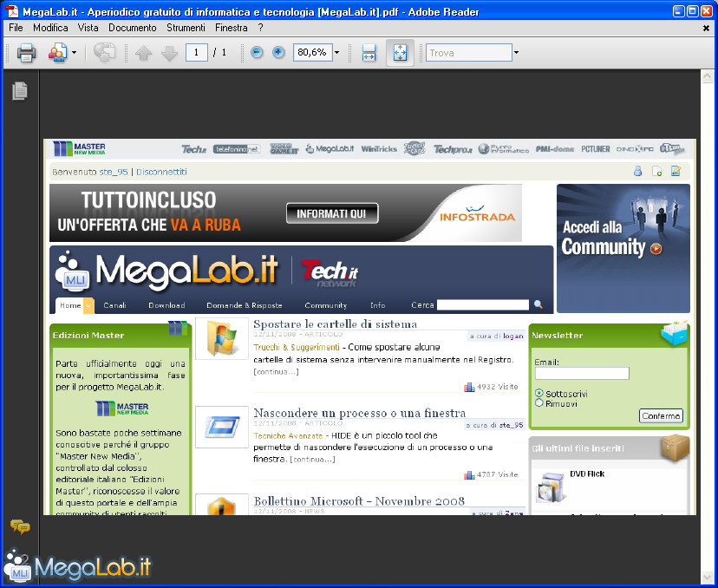The width and height of the screenshot is (718, 588).
Task: Open the Pages panel in sidebar
Action: [x=20, y=91]
